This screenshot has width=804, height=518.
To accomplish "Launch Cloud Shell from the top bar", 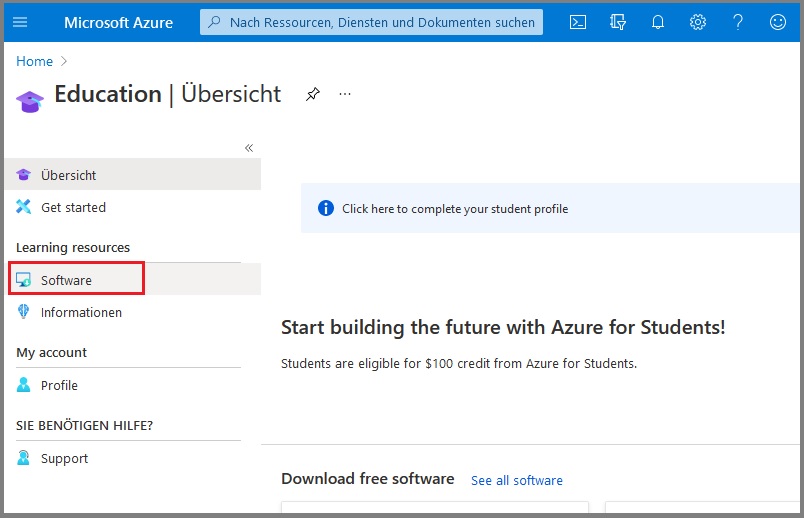I will [578, 22].
